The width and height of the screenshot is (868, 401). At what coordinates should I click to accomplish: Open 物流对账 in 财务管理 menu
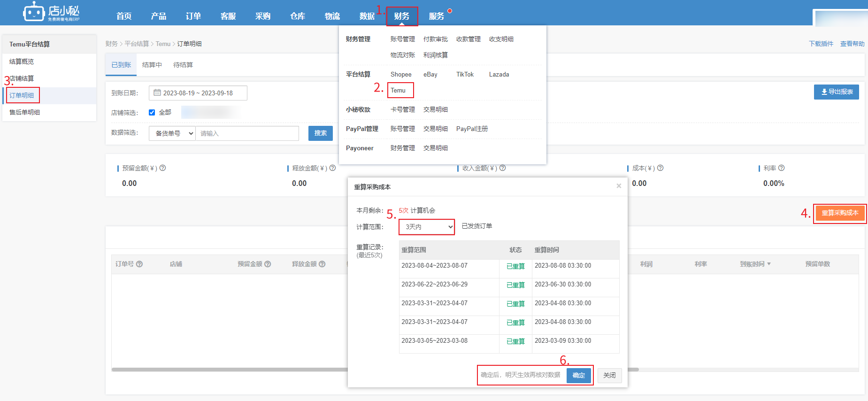point(403,55)
